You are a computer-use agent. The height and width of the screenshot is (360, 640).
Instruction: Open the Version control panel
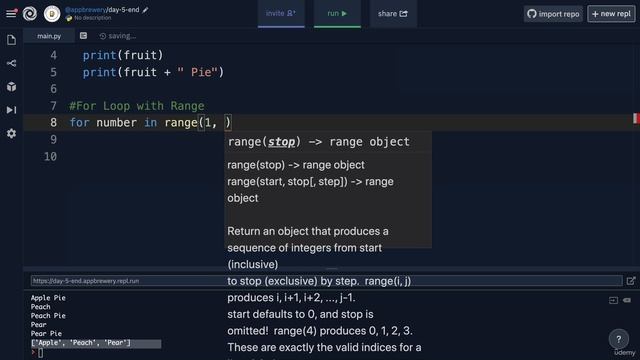point(11,63)
